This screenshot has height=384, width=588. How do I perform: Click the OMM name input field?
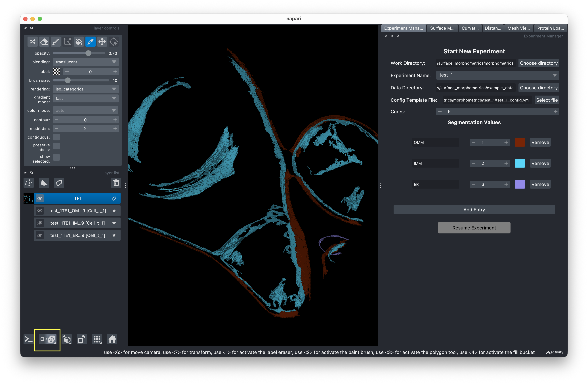click(435, 142)
